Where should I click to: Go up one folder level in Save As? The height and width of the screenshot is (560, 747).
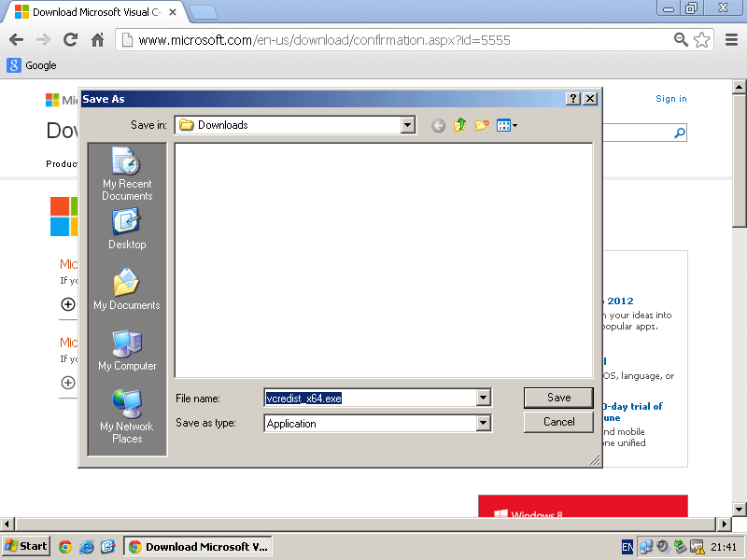(x=460, y=125)
